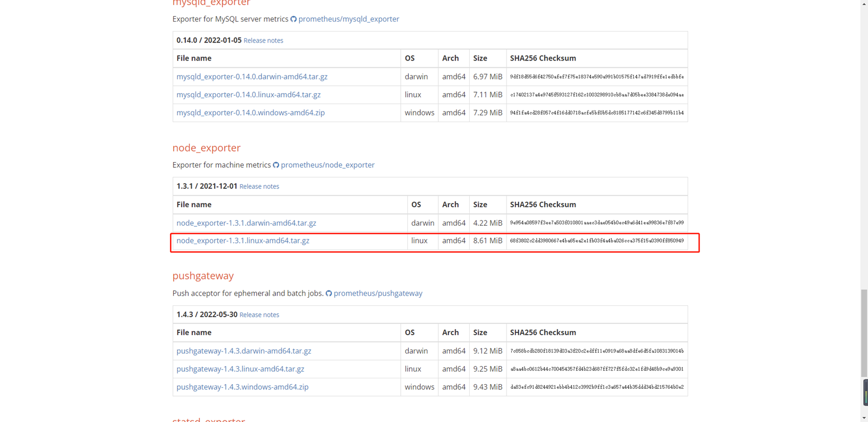Click the 1.4.3 / 2022-05-30 version text

(x=207, y=315)
